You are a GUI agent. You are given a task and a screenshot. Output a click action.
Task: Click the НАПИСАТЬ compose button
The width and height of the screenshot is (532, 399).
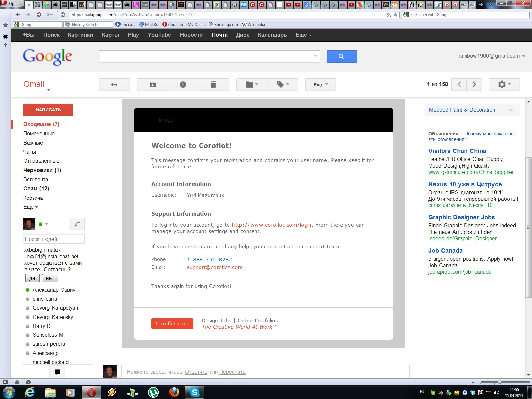(x=48, y=110)
